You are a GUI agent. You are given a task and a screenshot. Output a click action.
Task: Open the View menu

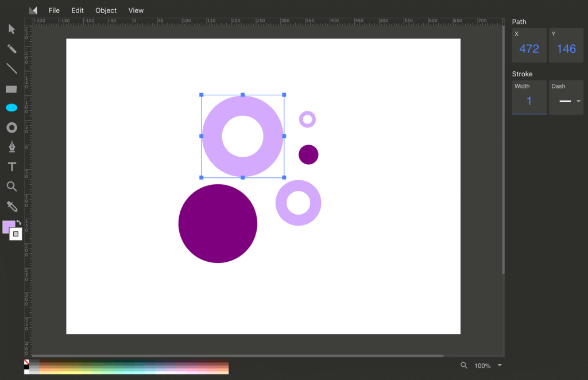[x=136, y=10]
